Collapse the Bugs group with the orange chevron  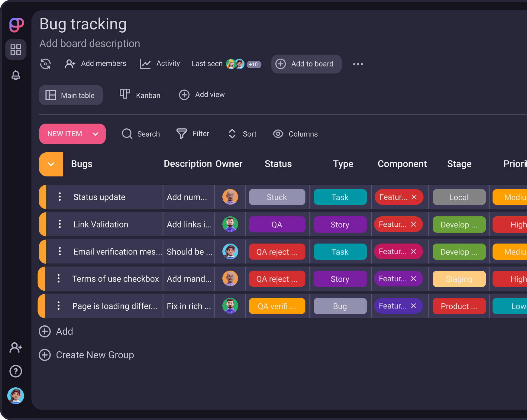click(51, 164)
